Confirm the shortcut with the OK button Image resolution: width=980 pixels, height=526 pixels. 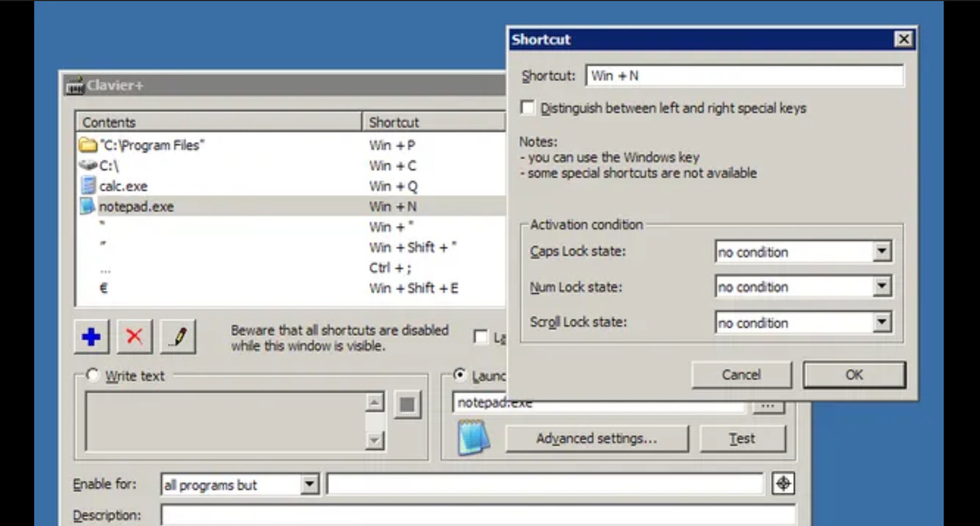(854, 374)
